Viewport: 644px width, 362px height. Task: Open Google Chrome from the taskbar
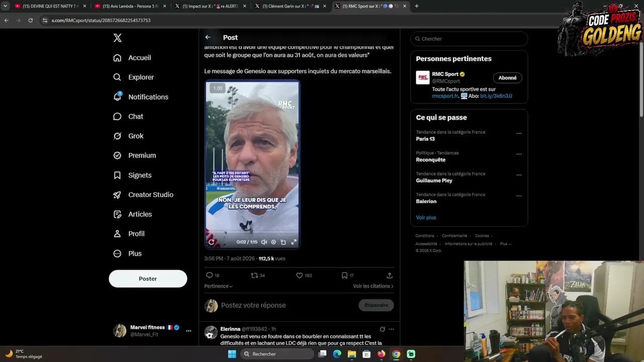(x=396, y=354)
